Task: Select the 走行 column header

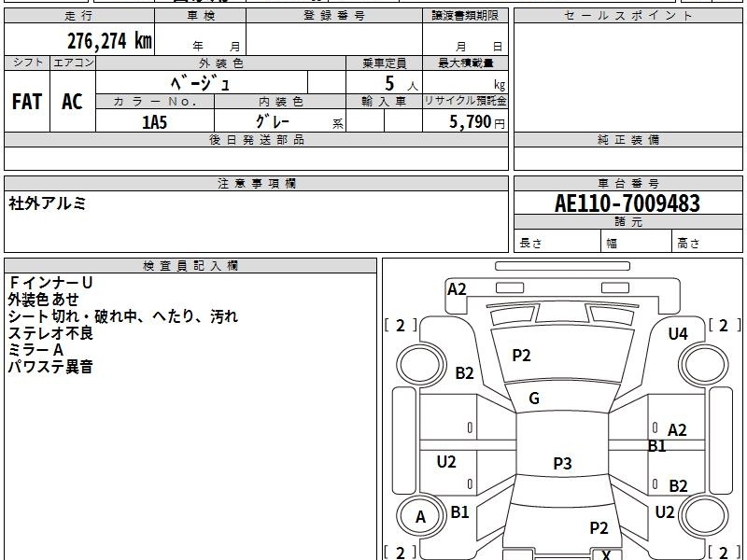Action: point(79,16)
